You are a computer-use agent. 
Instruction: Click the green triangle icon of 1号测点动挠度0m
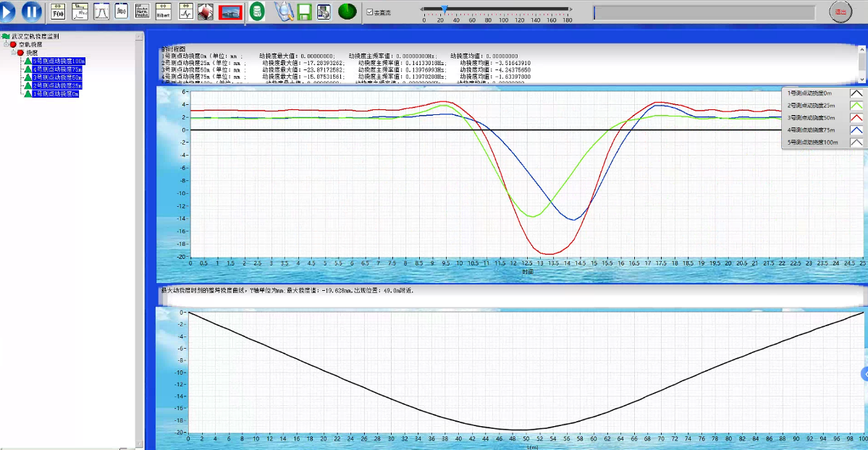pos(28,94)
